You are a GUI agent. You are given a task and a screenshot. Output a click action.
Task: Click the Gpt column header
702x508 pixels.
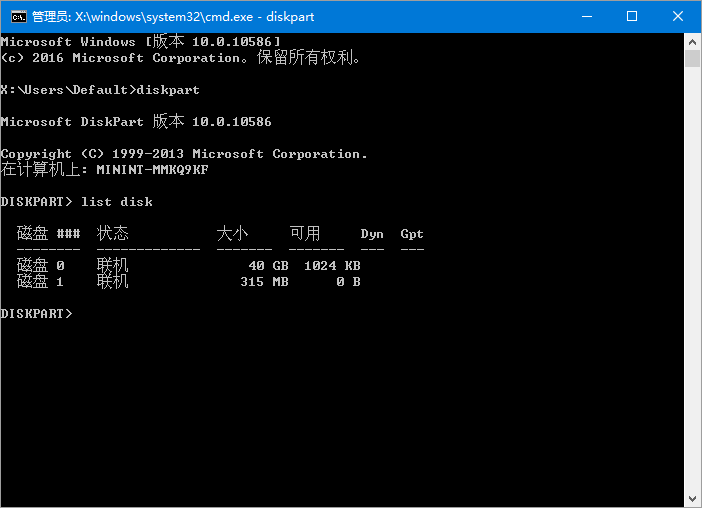coord(412,234)
